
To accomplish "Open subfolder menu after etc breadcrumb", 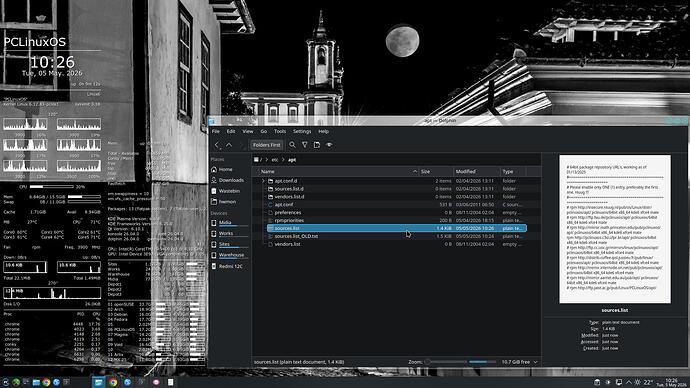I will (x=283, y=160).
